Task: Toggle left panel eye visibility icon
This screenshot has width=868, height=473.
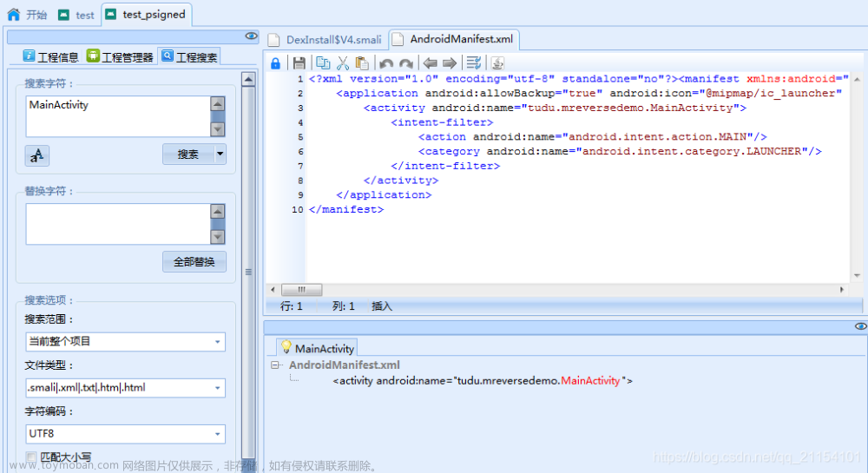Action: (x=252, y=36)
